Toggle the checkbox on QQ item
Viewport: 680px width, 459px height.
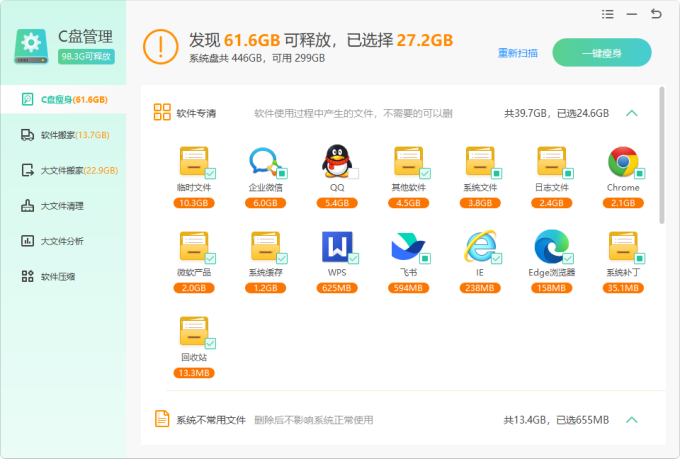pos(353,173)
